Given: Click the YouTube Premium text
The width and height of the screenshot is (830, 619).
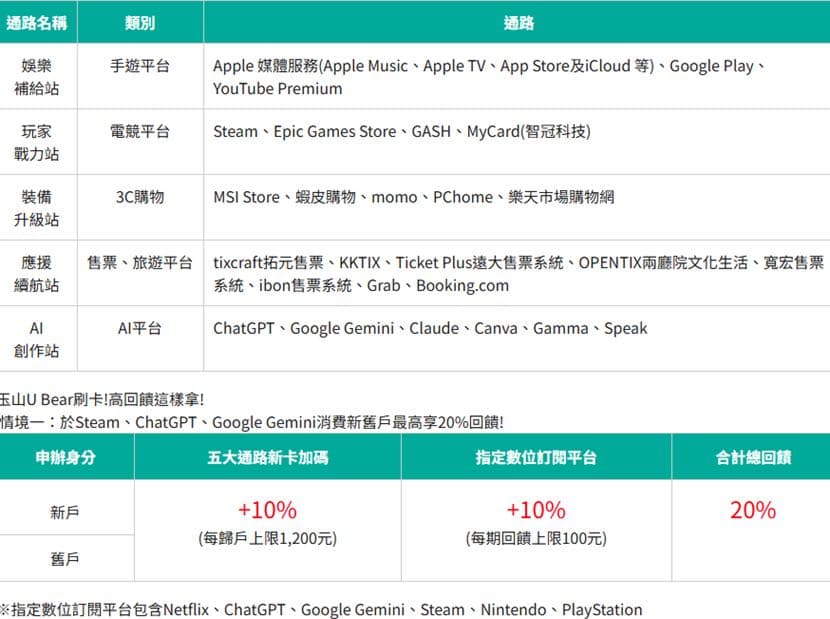Looking at the screenshot, I should pos(277,88).
